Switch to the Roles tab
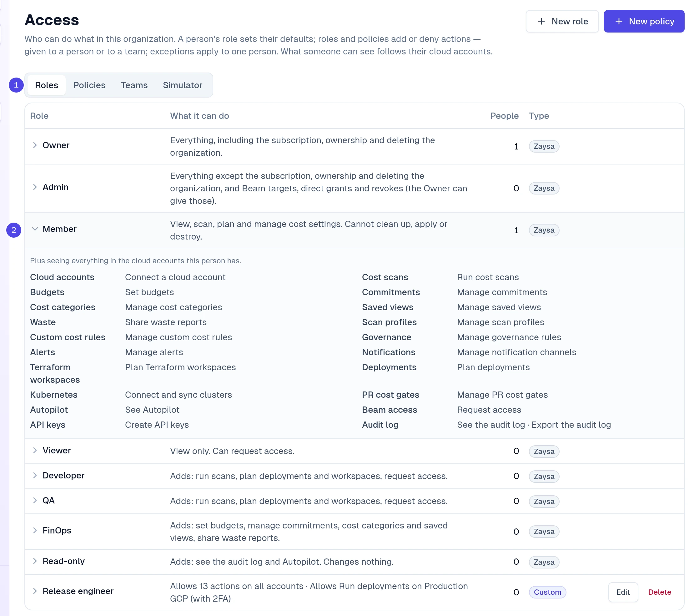 point(47,85)
